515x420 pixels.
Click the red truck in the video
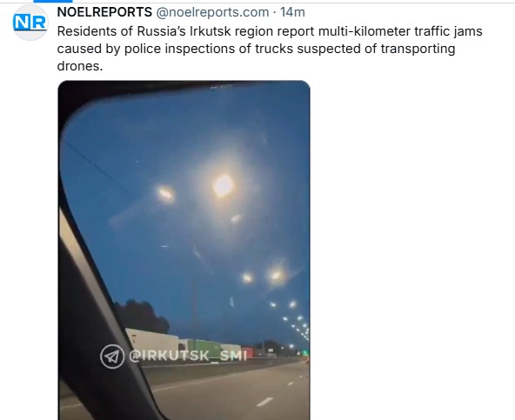pyautogui.click(x=247, y=353)
